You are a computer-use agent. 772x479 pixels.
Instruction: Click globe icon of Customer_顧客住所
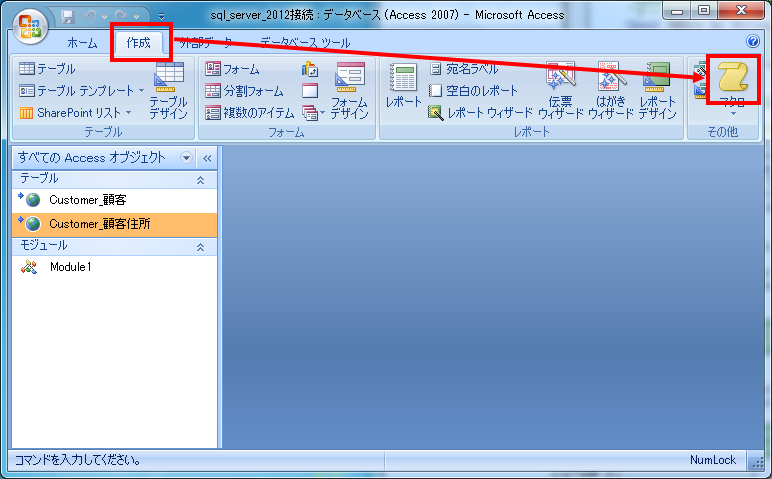coord(32,224)
